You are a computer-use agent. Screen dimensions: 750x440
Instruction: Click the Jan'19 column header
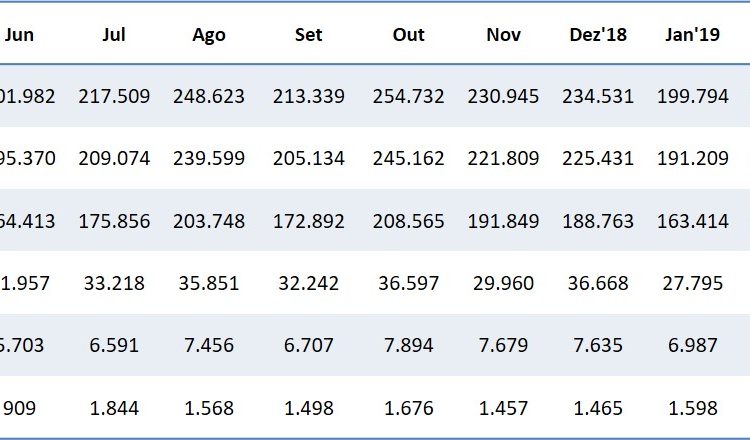tap(693, 35)
